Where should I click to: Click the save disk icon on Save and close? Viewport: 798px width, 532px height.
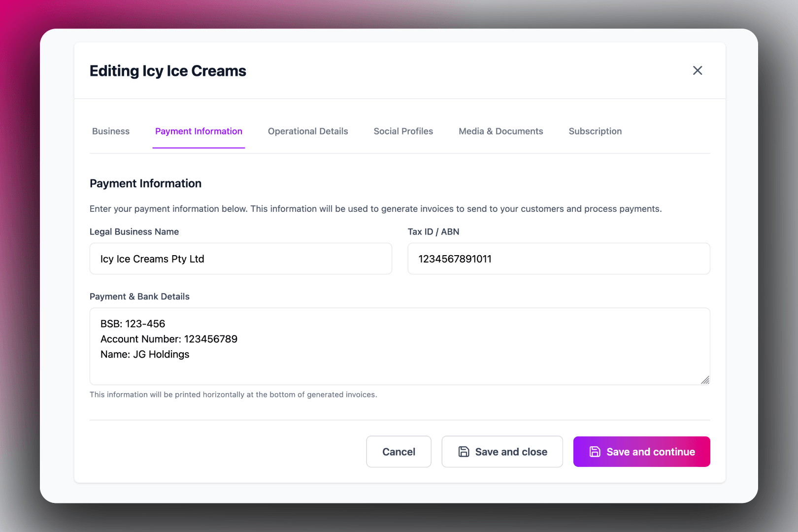[x=464, y=451]
